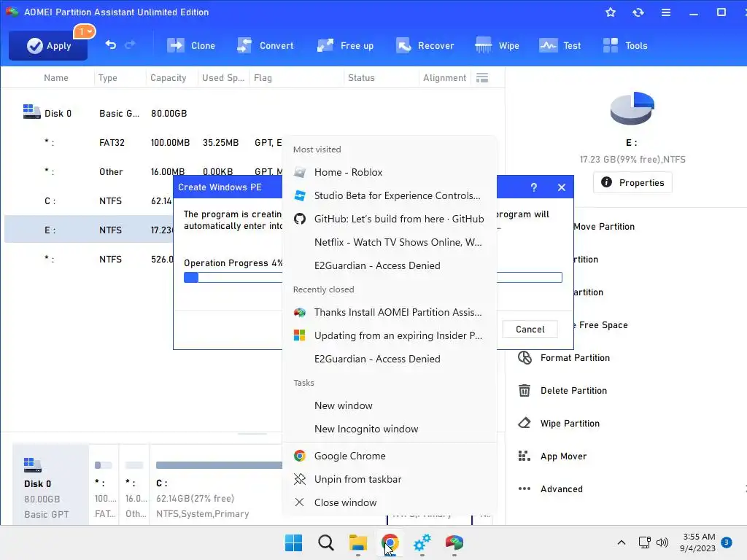Select Close window in jump list
The image size is (747, 560).
click(x=390, y=503)
